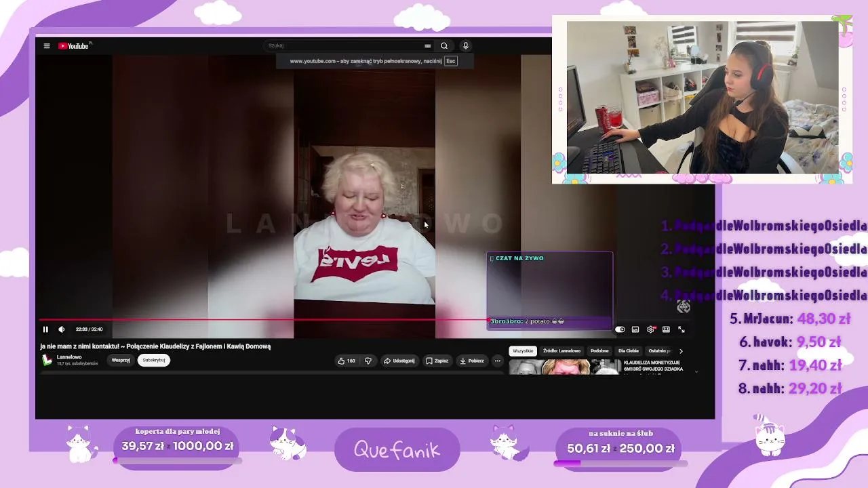Select the Dla Ciebie chip
Image resolution: width=868 pixels, height=488 pixels.
[629, 351]
